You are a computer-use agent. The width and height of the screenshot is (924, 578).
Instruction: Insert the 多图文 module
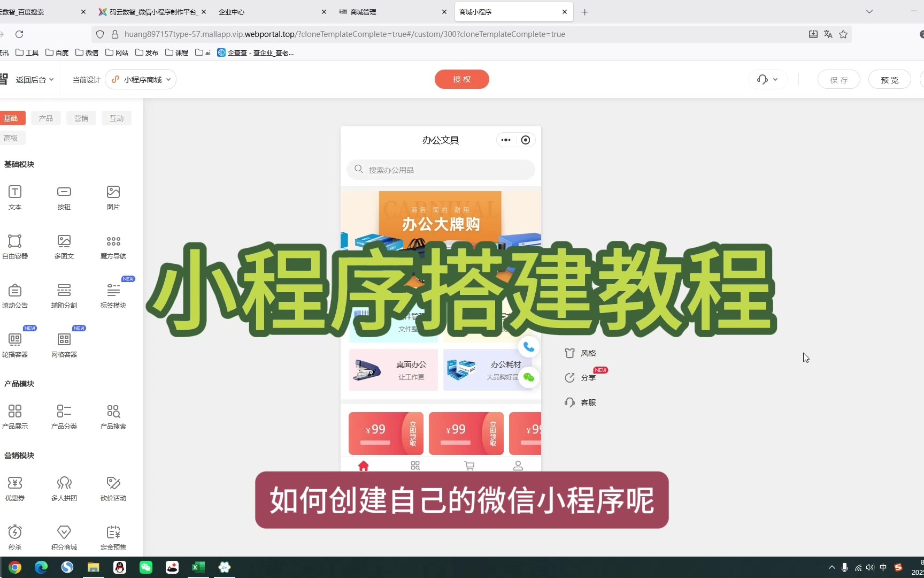64,247
